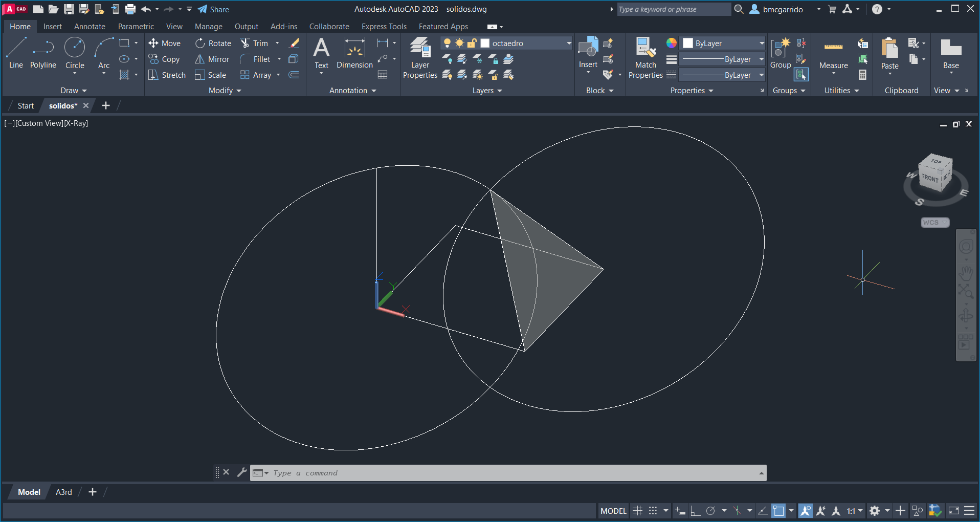Image resolution: width=980 pixels, height=522 pixels.
Task: Select the Line drawing tool
Action: click(x=16, y=53)
